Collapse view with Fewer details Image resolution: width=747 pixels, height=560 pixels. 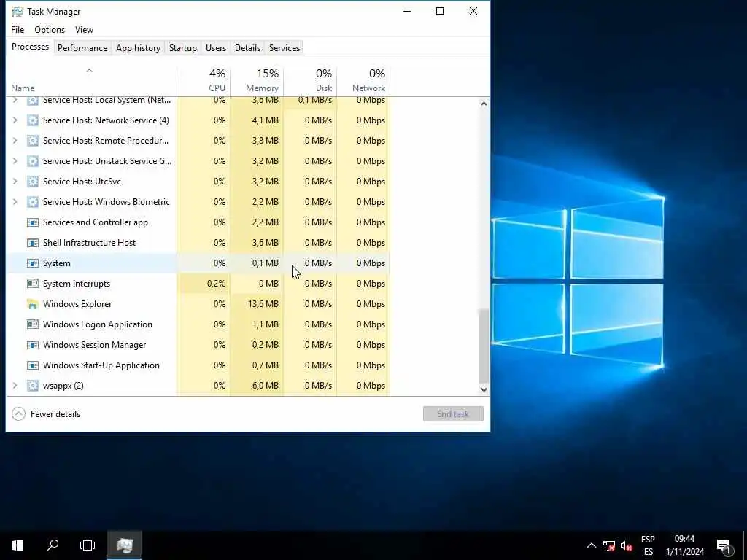tap(46, 414)
